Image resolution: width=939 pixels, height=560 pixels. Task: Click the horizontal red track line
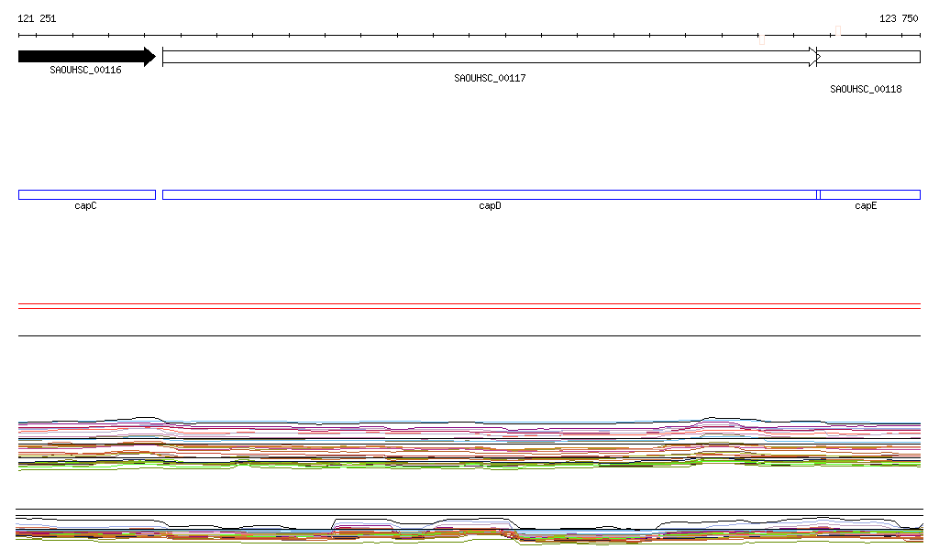click(x=469, y=308)
